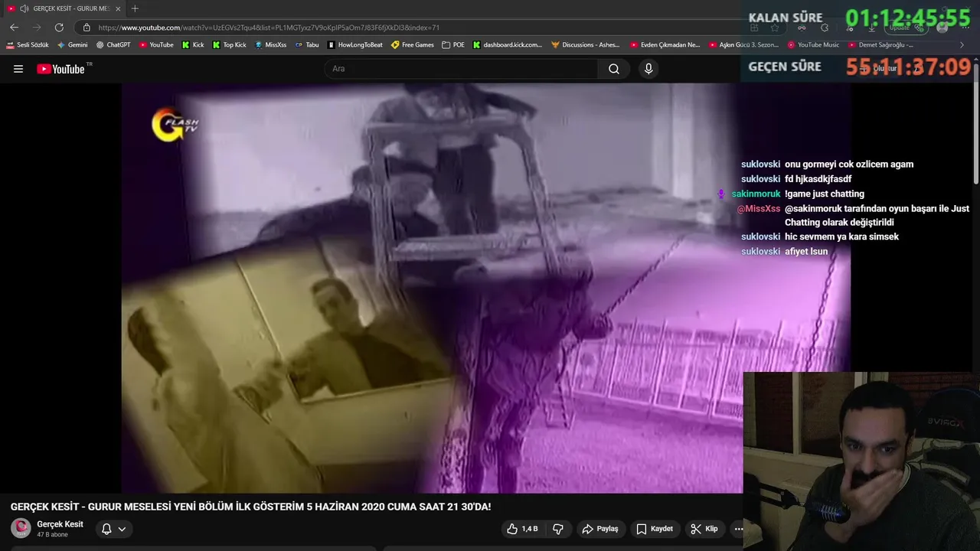Image resolution: width=980 pixels, height=551 pixels.
Task: Click the sakinmoruk chat username
Action: point(756,194)
